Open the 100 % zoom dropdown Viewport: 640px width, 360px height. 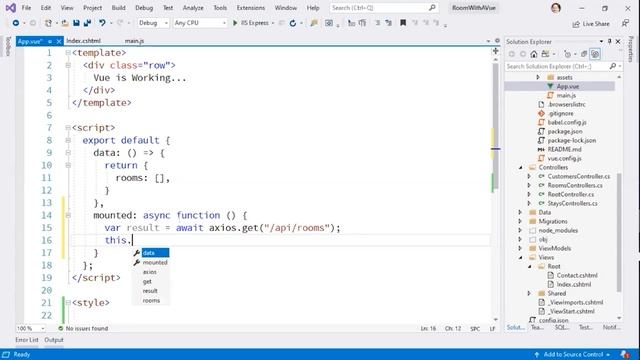point(31,328)
